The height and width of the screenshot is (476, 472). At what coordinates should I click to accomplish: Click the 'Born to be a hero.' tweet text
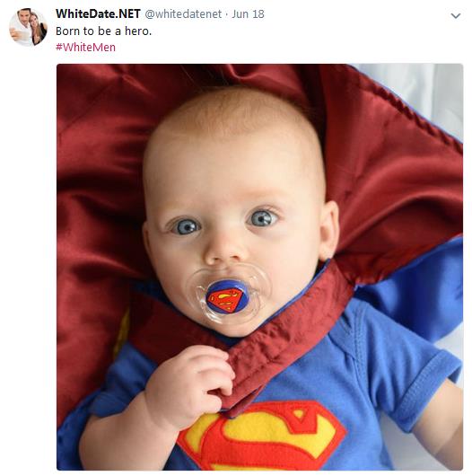[x=103, y=31]
